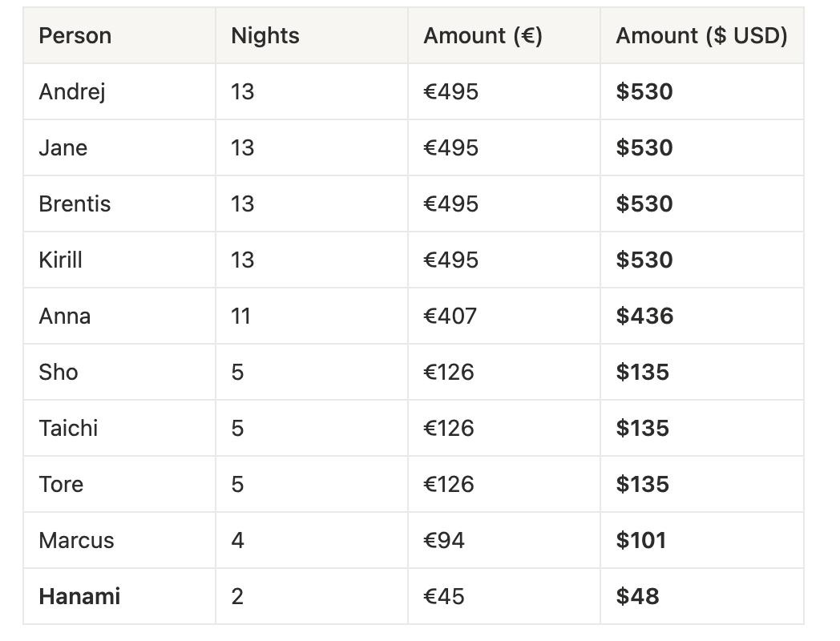
Task: Select Jane's euro amount cell
Action: pyautogui.click(x=450, y=147)
